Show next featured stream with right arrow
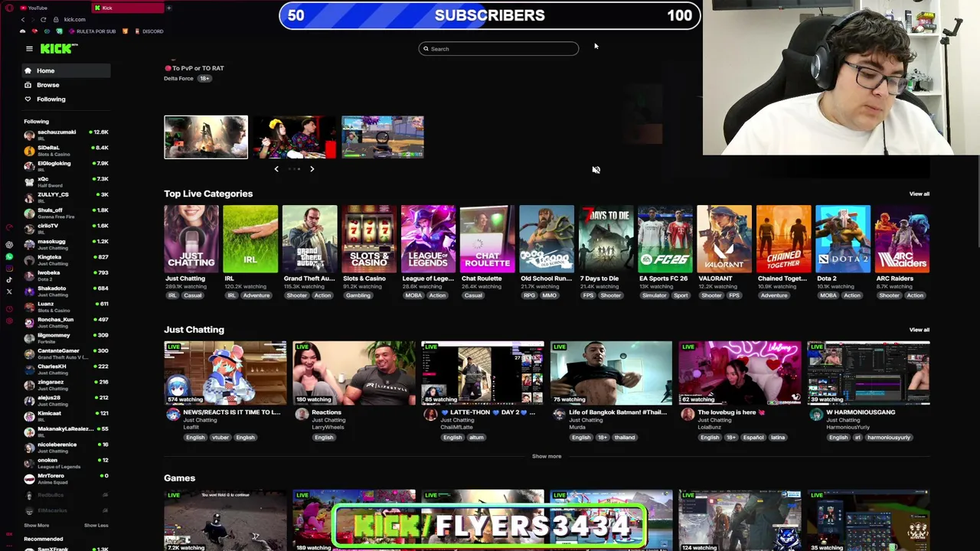The width and height of the screenshot is (980, 551). pos(312,169)
